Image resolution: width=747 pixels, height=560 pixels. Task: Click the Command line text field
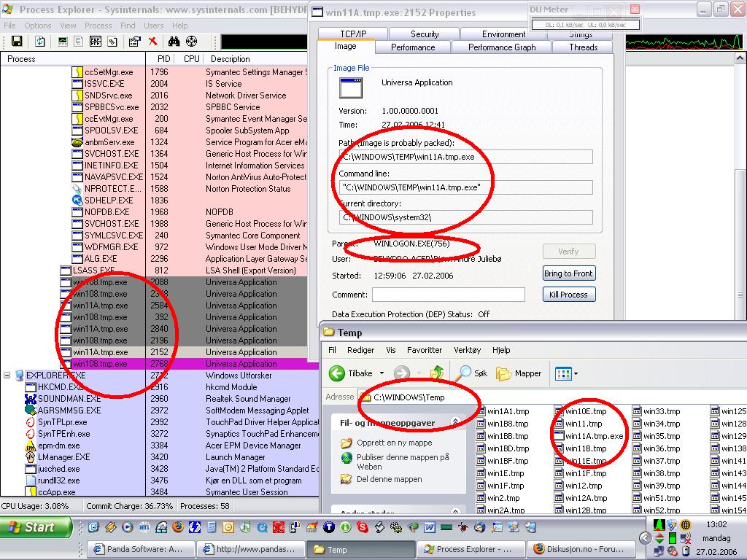pyautogui.click(x=466, y=187)
